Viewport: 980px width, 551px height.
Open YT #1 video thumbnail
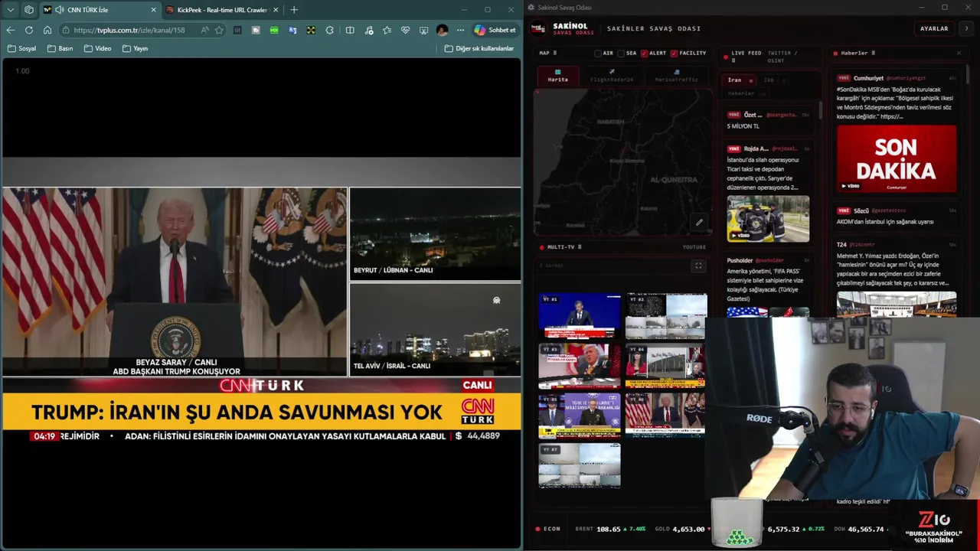(x=580, y=315)
